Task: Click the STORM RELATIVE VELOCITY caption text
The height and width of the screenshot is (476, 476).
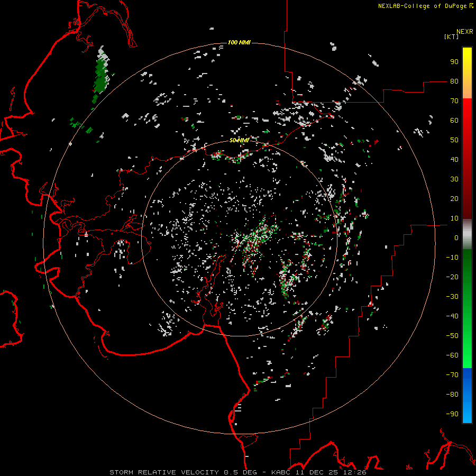Action: tap(164, 472)
